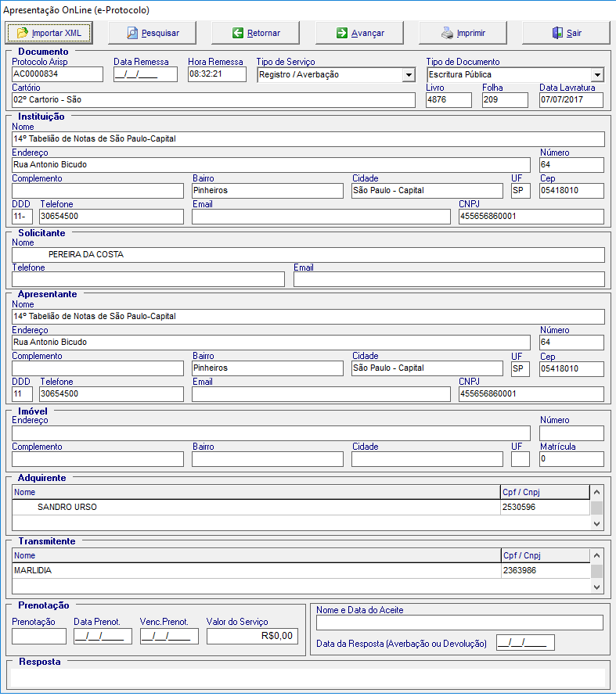This screenshot has height=700, width=616.
Task: Click the Solicitante Telefone field
Action: coord(148,279)
